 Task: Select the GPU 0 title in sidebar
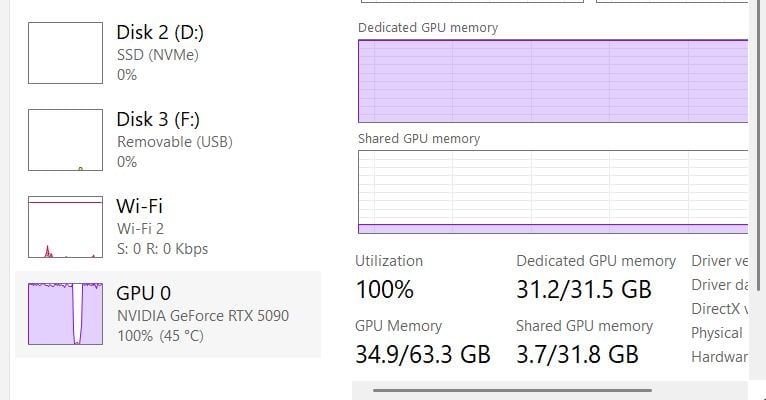[144, 293]
